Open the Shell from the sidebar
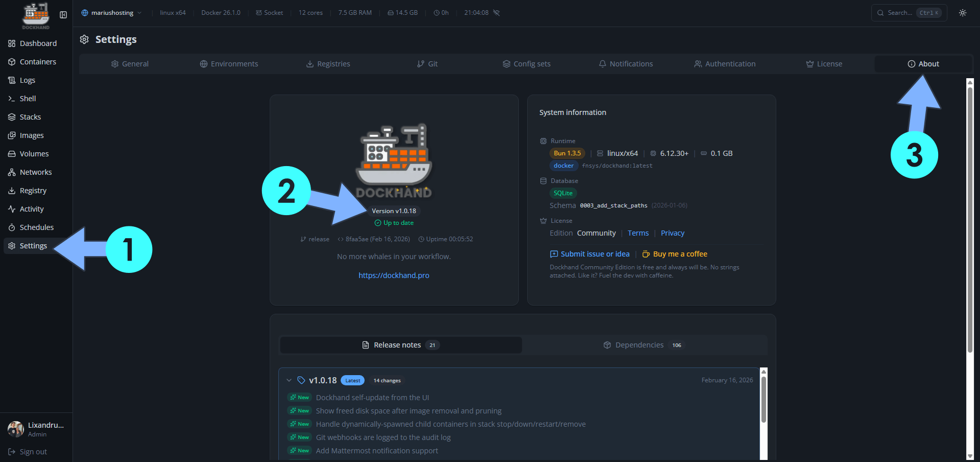Viewport: 980px width, 462px height. [x=27, y=98]
